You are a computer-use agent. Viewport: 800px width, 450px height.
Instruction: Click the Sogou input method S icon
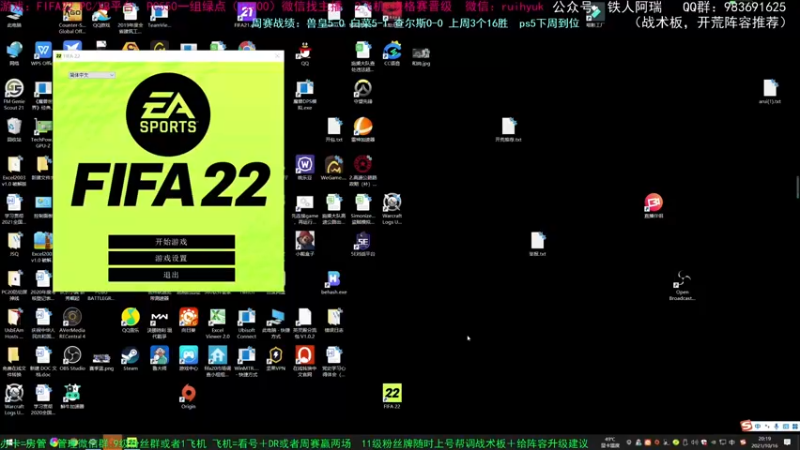pos(747,426)
